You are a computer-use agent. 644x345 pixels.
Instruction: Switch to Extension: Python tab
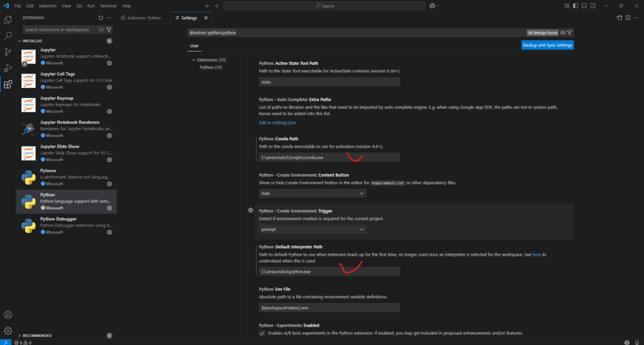click(x=143, y=18)
